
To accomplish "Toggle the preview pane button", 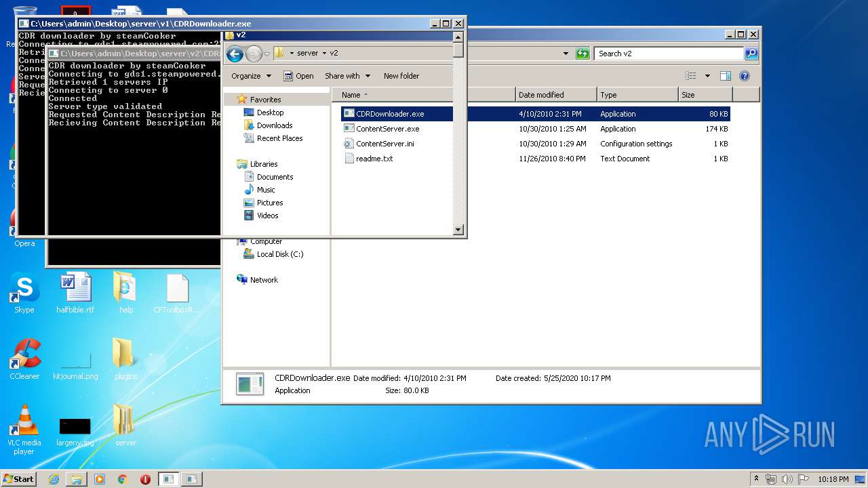I will [x=726, y=76].
